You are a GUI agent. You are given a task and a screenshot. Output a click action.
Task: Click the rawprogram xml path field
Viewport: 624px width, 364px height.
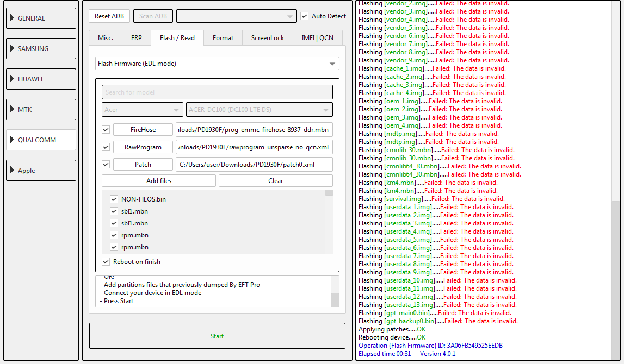coord(254,147)
